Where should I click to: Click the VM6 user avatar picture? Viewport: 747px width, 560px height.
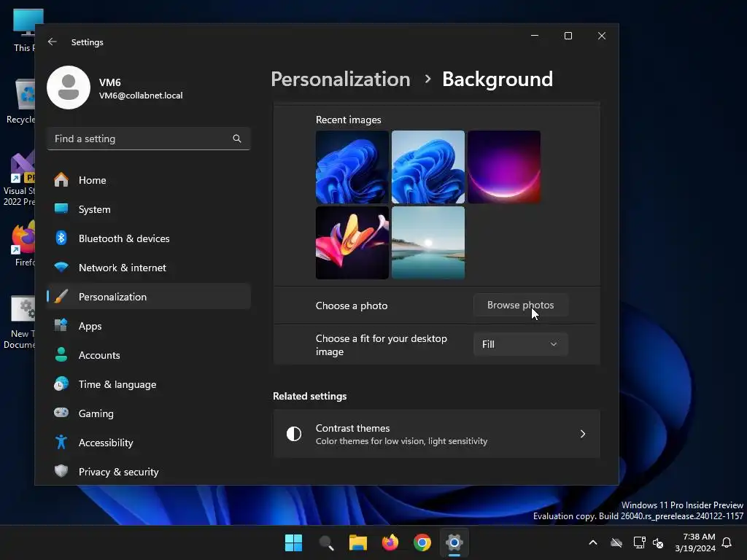coord(69,87)
